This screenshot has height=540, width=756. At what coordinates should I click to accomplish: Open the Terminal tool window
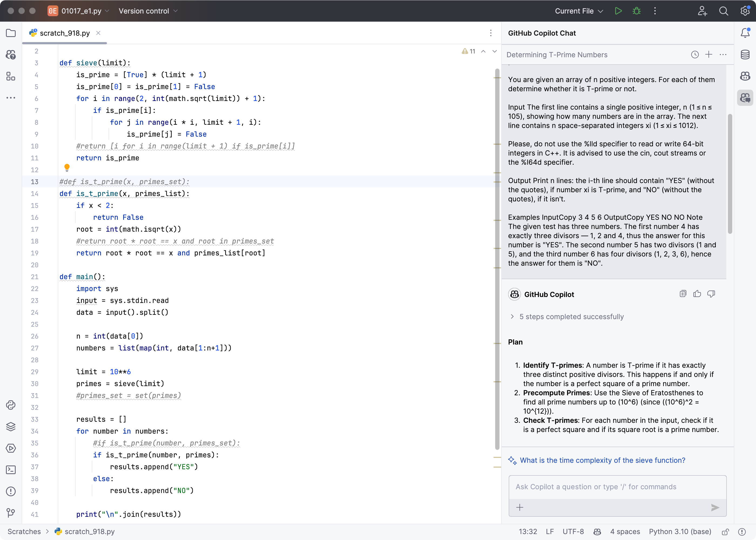tap(11, 470)
